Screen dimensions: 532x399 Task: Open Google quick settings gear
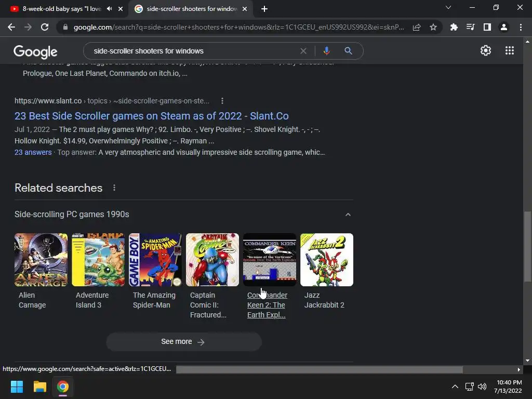tap(486, 50)
